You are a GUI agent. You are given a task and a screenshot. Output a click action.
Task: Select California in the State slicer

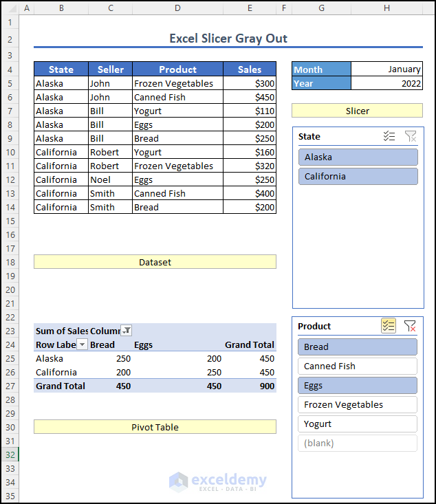358,177
